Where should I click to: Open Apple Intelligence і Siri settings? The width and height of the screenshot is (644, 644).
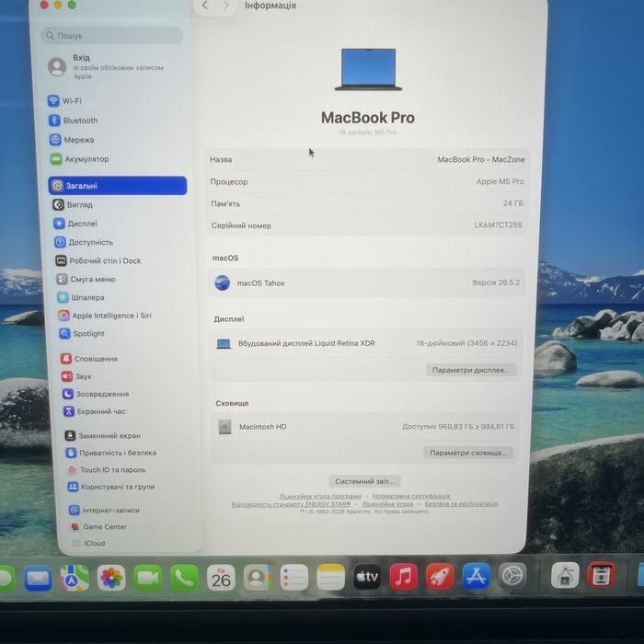pos(105,316)
